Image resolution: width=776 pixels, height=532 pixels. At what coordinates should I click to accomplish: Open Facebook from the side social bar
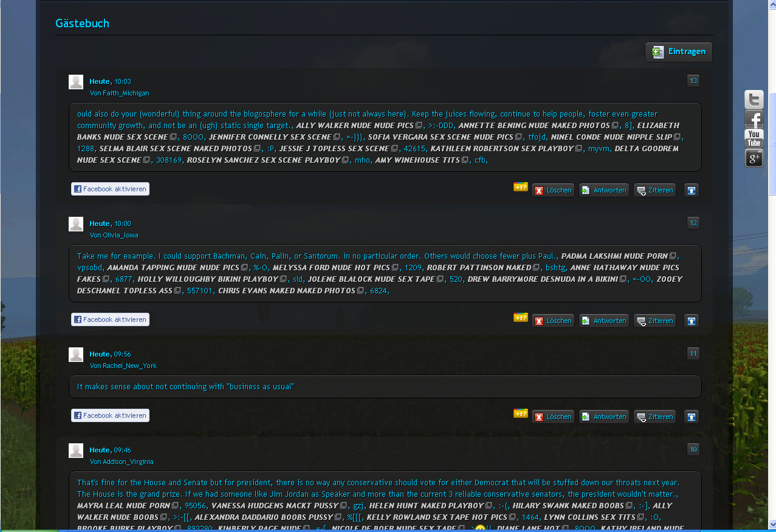tap(754, 119)
